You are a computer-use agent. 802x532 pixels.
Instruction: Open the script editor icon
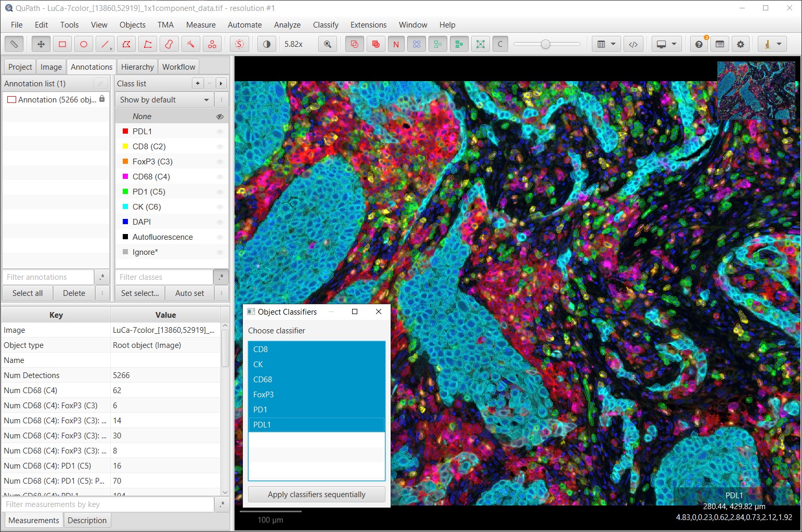[633, 44]
